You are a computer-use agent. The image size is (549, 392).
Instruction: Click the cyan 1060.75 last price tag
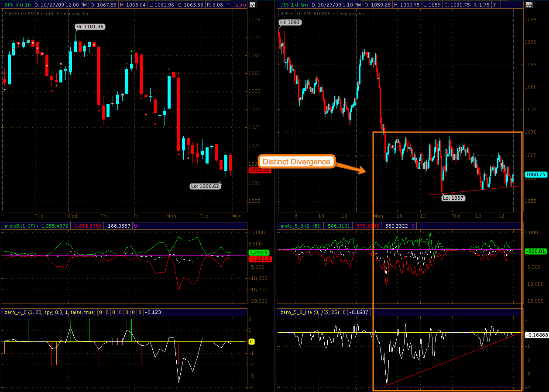pyautogui.click(x=535, y=175)
